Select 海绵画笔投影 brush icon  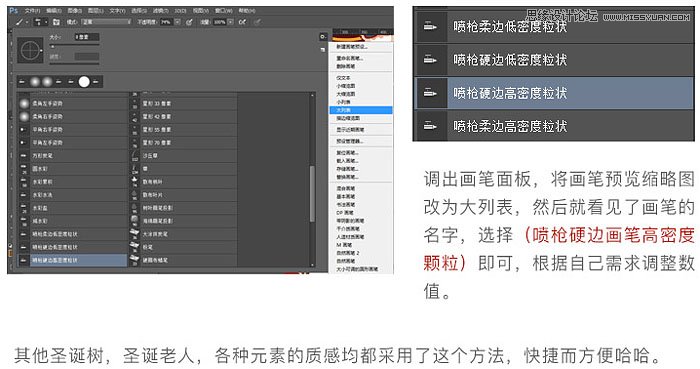click(135, 221)
